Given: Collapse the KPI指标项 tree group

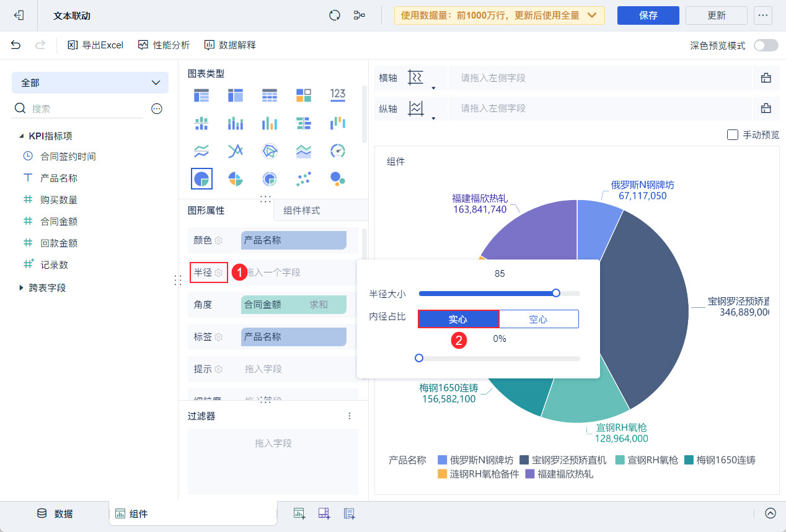Looking at the screenshot, I should pos(22,136).
